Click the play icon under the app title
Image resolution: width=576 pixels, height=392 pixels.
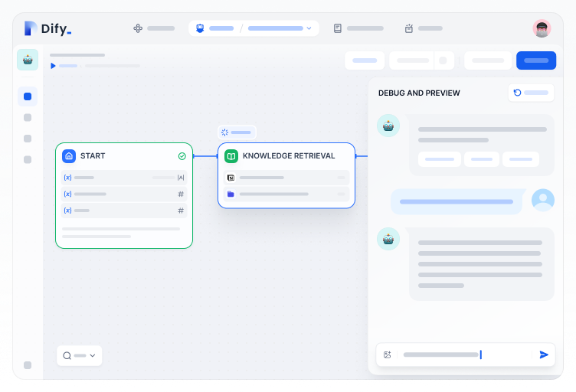point(53,66)
